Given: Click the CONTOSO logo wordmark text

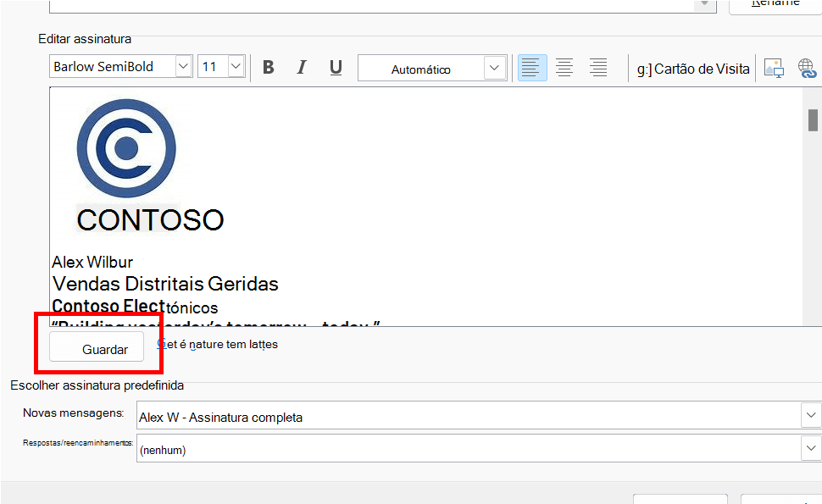Looking at the screenshot, I should point(151,219).
